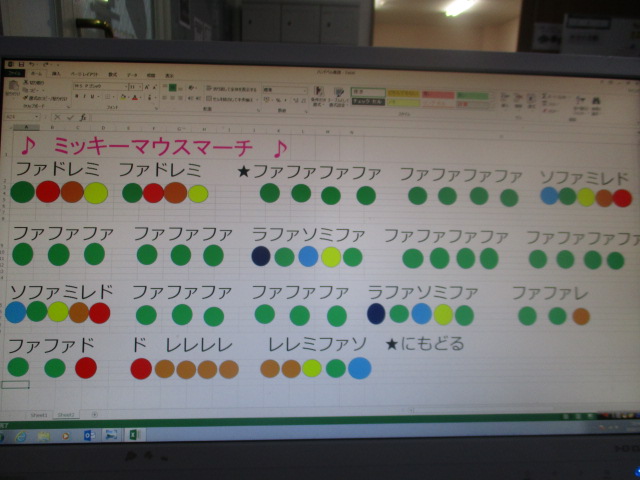Open the Fill Color dropdown arrow
640x480 pixels.
[x=128, y=97]
